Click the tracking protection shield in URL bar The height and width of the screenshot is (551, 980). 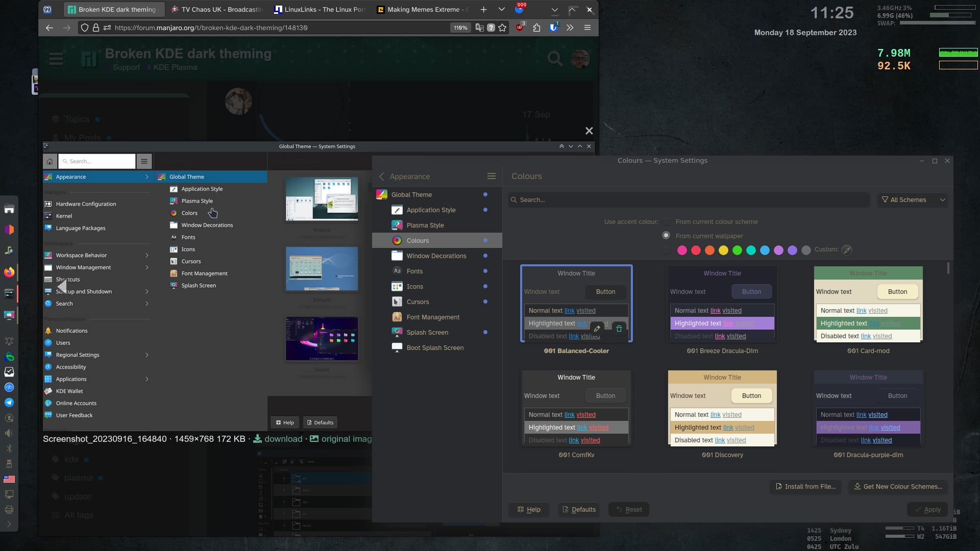85,28
